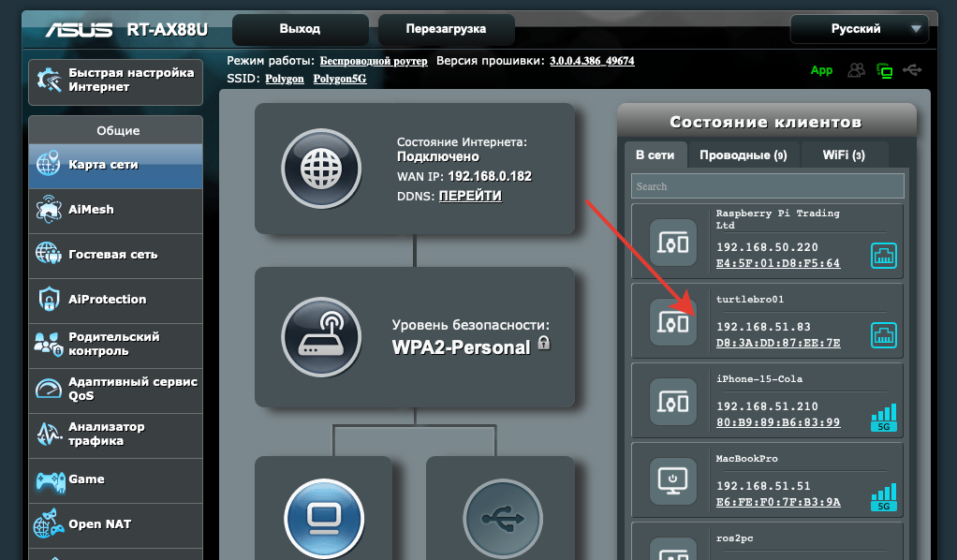Viewport: 957px width, 560px height.
Task: Click the Polygon5G SSID link
Action: point(339,79)
